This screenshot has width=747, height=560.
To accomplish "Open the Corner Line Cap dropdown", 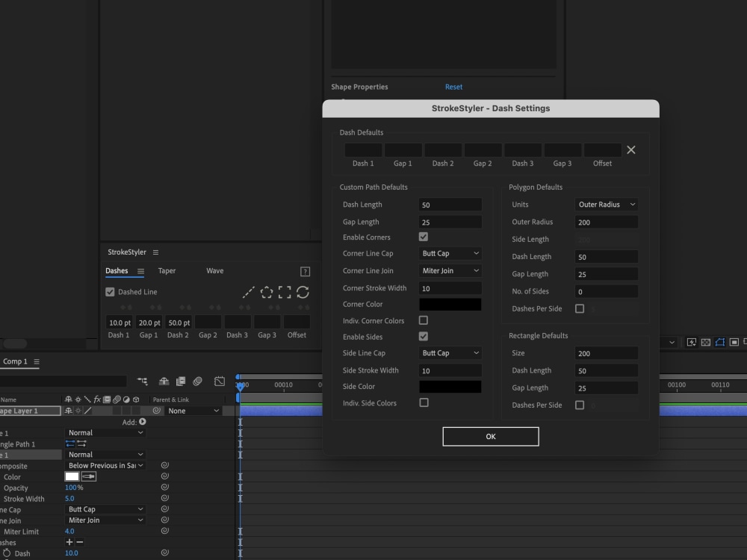I will coord(450,253).
